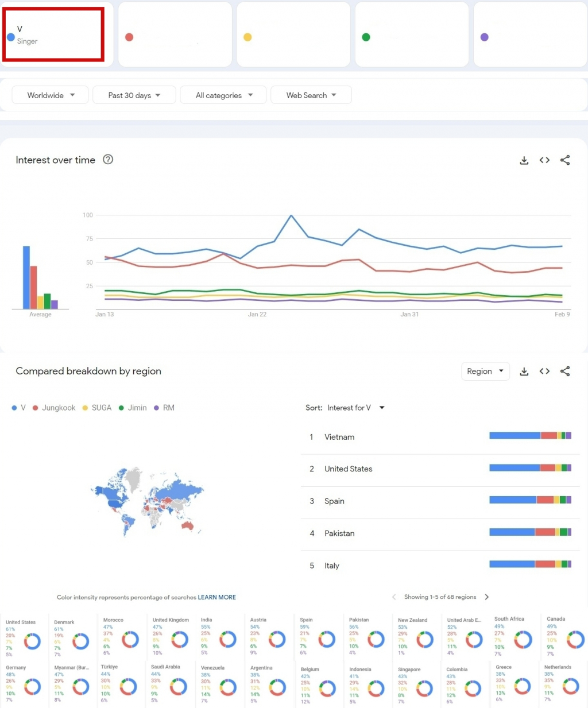Click the 'Jan 22' date axis label

point(257,314)
